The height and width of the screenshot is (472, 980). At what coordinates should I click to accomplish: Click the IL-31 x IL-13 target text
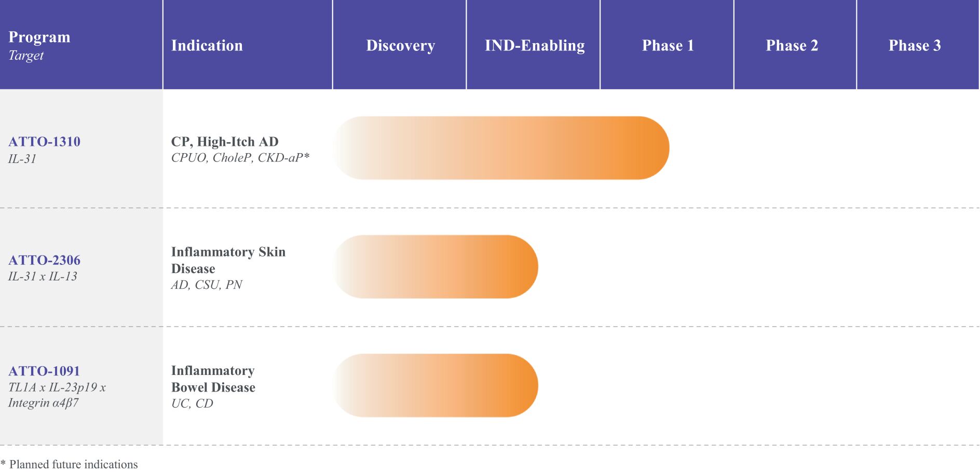(43, 276)
